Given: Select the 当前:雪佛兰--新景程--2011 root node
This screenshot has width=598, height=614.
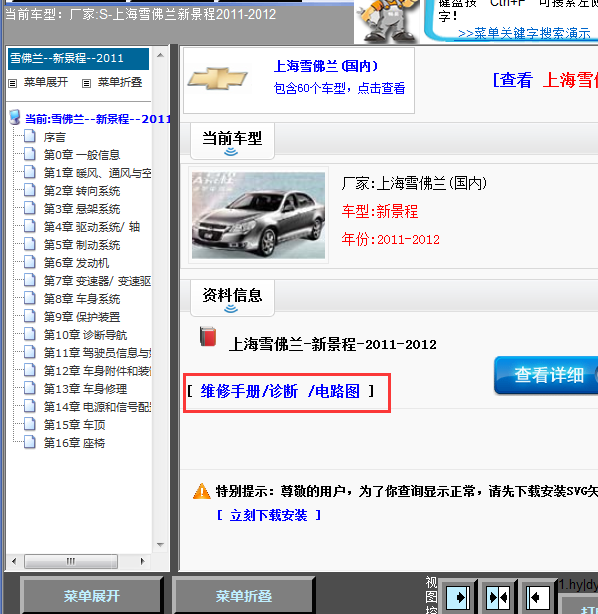Looking at the screenshot, I should coord(98,119).
